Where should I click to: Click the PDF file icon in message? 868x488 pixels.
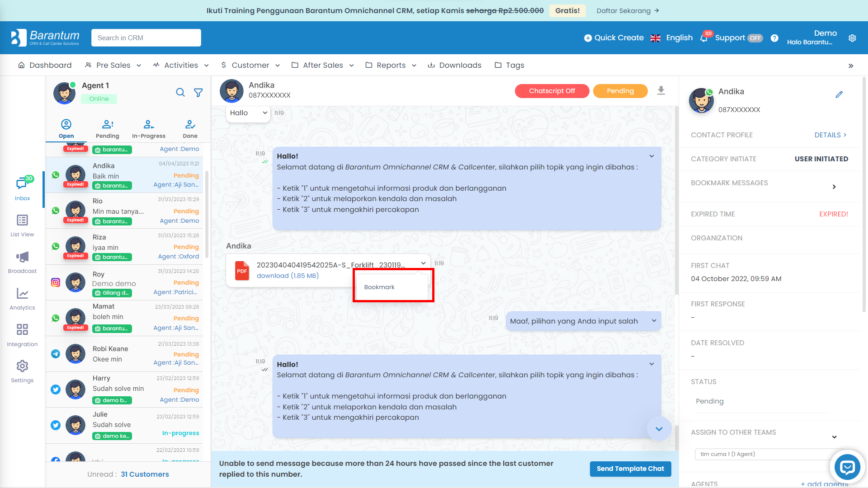pyautogui.click(x=242, y=271)
